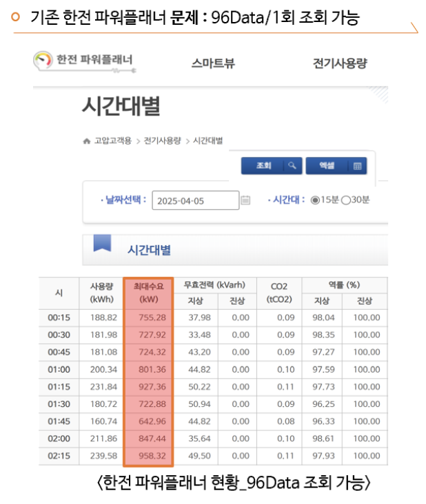
Task: Click the 97.27 power factor value
Action: coord(323,353)
